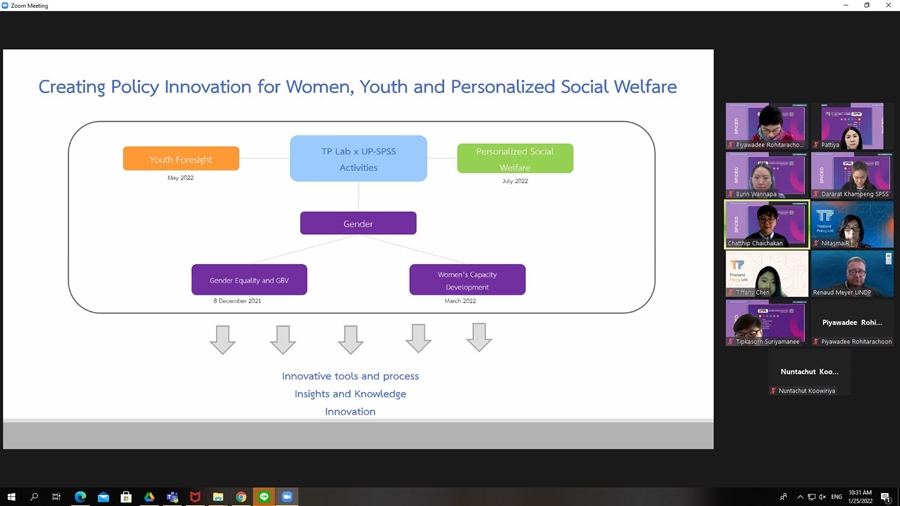Select Renaud Meyer UNDP video tile
This screenshot has width=900, height=506.
coord(852,274)
